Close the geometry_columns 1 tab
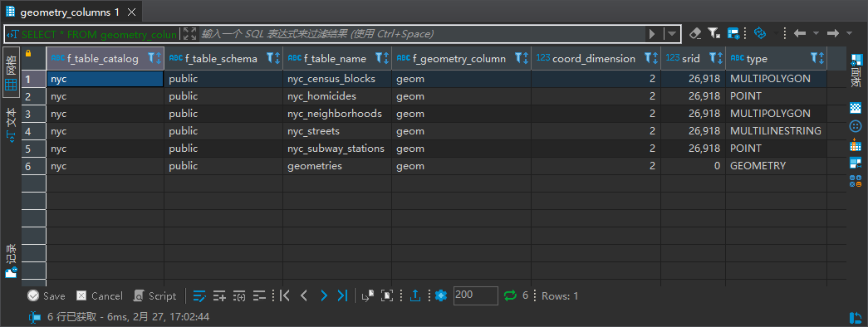 pos(131,12)
